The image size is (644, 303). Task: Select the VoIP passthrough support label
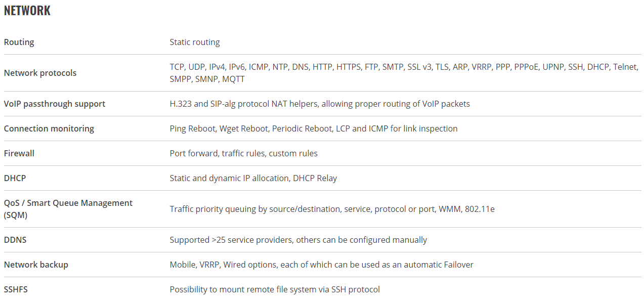pyautogui.click(x=55, y=104)
